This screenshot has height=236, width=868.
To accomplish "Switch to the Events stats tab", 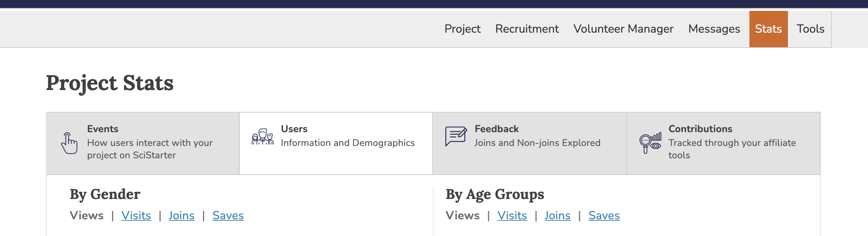I will (143, 143).
